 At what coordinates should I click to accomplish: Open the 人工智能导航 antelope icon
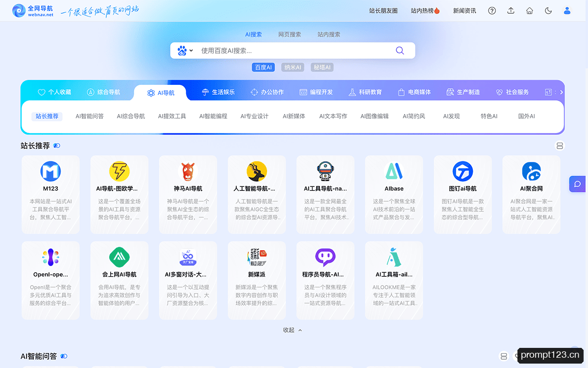[x=257, y=171]
